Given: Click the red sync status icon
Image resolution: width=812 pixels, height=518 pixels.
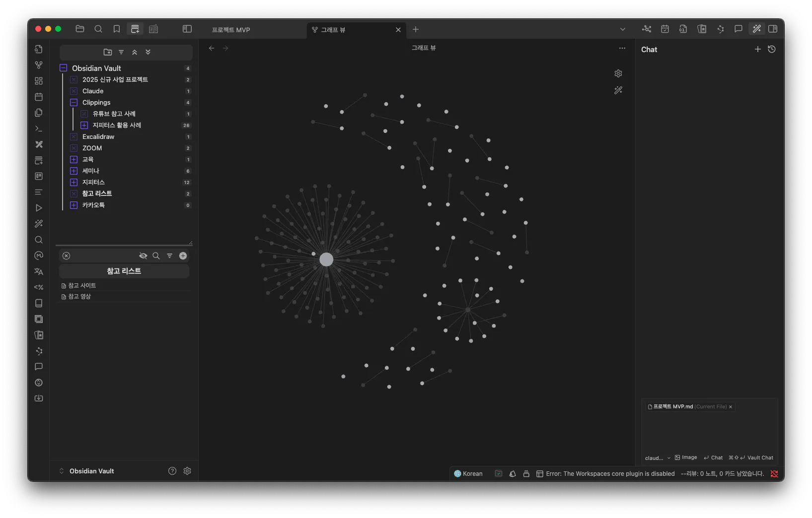Looking at the screenshot, I should [774, 474].
